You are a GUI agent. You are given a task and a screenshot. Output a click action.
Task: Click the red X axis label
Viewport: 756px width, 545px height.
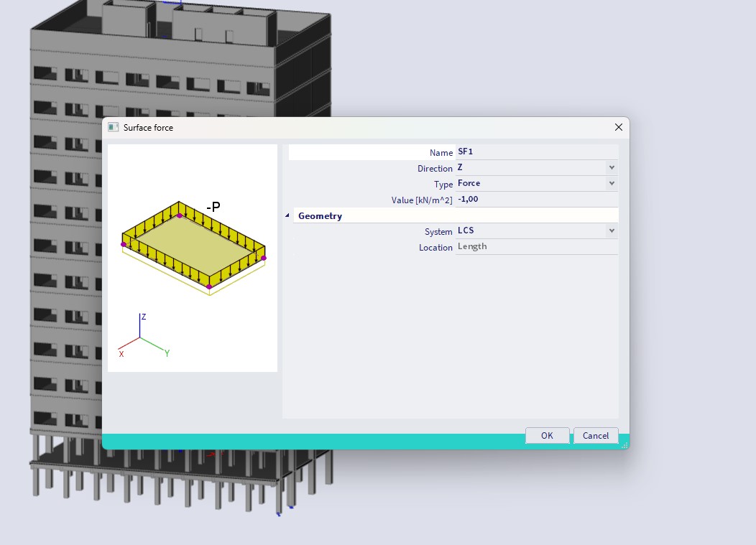pos(121,354)
